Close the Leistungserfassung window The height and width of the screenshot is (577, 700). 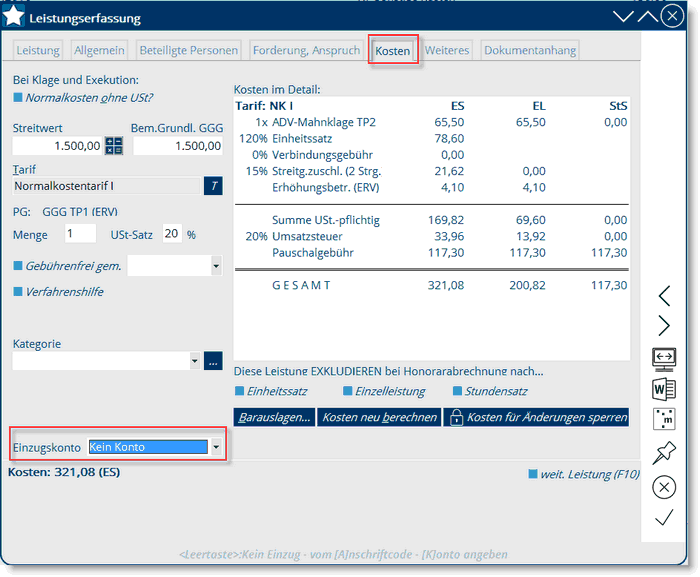[672, 16]
